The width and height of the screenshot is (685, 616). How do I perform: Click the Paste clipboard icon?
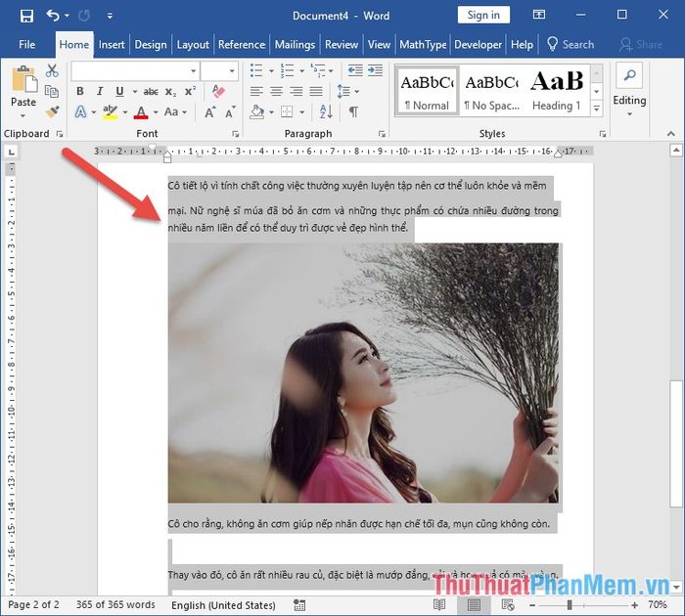click(x=24, y=79)
